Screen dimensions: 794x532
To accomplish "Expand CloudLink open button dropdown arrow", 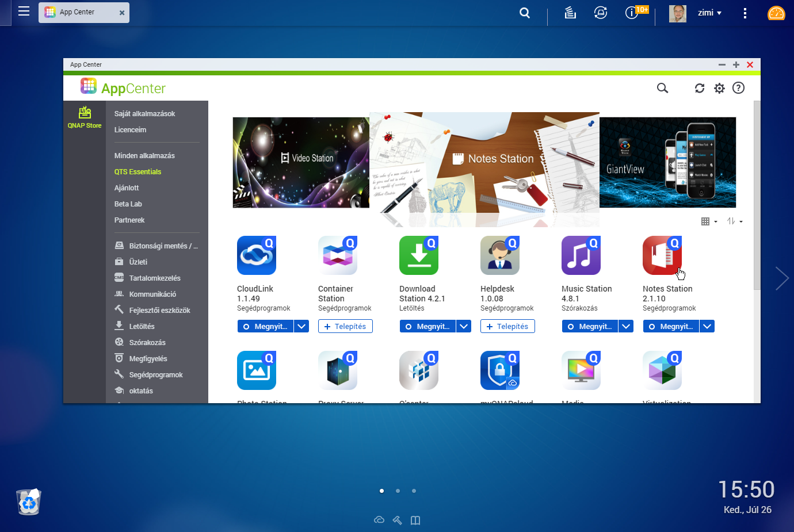I will pos(301,326).
